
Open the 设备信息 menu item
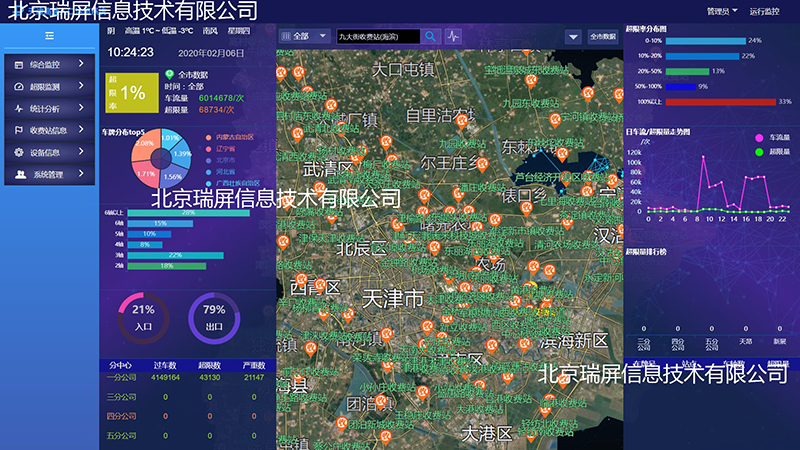click(49, 152)
